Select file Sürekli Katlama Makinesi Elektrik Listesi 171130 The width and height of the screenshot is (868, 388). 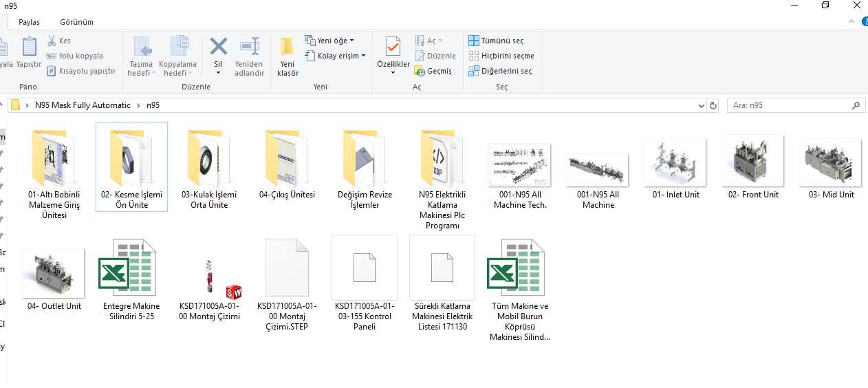coord(442,282)
